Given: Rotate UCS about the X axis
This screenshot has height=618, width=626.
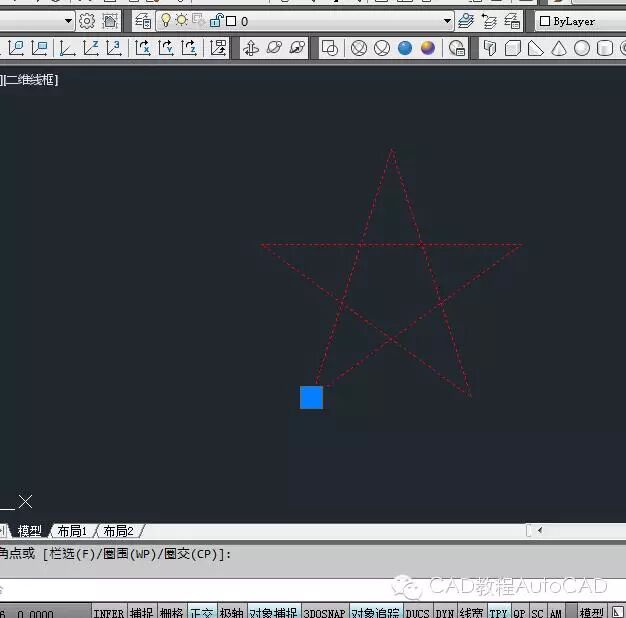Looking at the screenshot, I should tap(143, 48).
